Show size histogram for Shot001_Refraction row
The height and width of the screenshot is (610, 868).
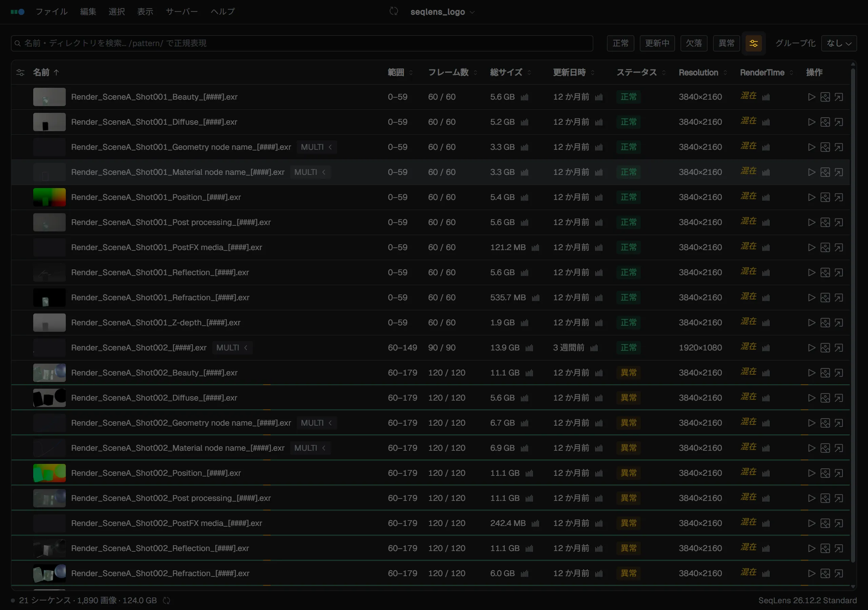click(x=535, y=298)
